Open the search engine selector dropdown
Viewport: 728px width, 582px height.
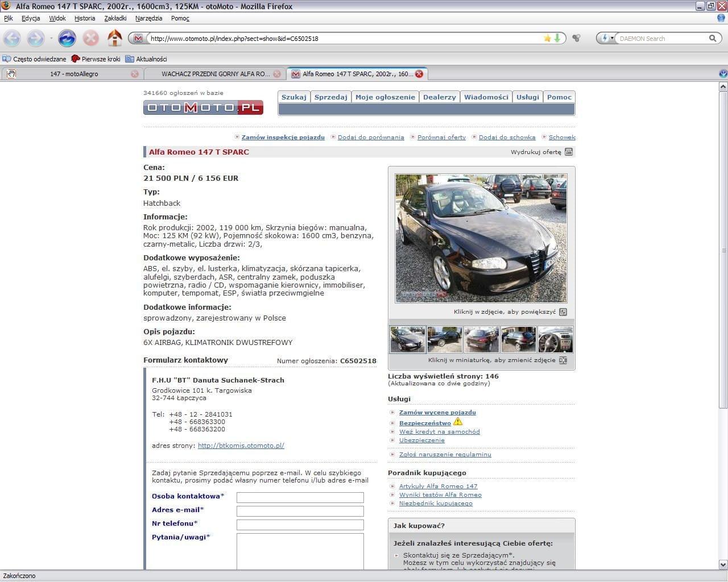click(x=606, y=38)
